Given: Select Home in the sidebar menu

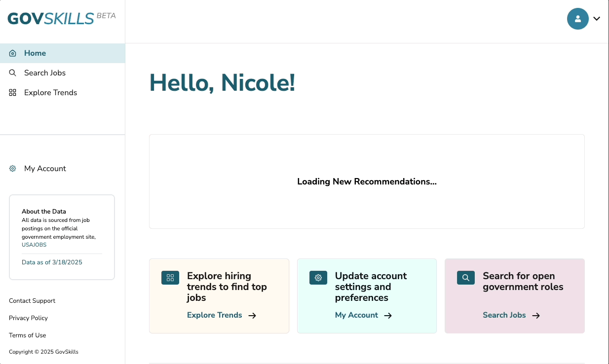Looking at the screenshot, I should click(x=35, y=53).
